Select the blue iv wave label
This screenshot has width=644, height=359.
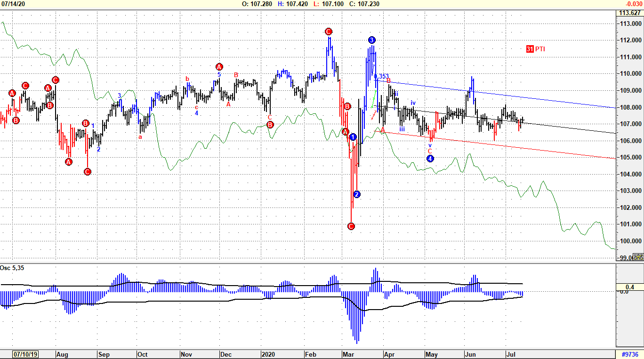coord(413,103)
